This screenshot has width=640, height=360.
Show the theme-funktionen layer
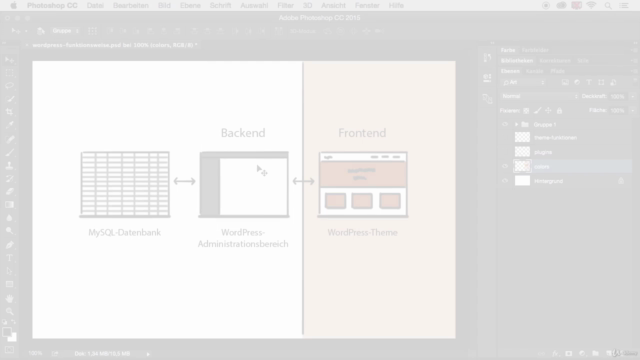pos(505,138)
